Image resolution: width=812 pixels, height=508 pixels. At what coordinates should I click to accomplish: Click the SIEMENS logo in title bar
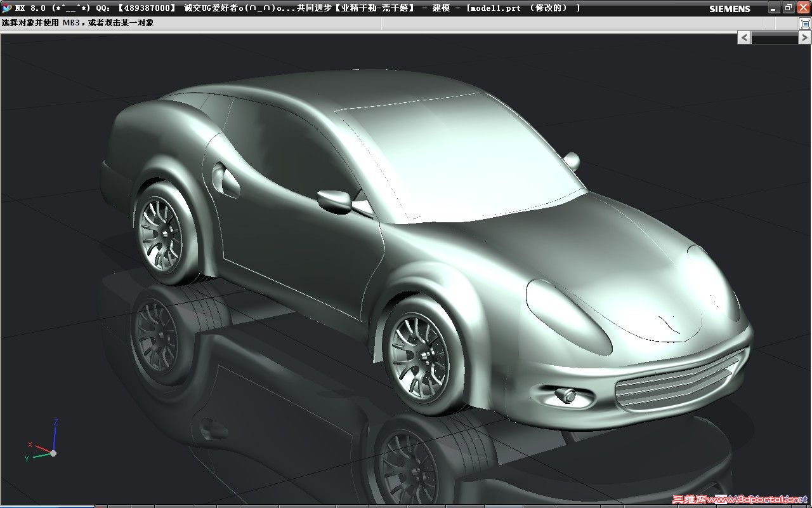[x=730, y=8]
